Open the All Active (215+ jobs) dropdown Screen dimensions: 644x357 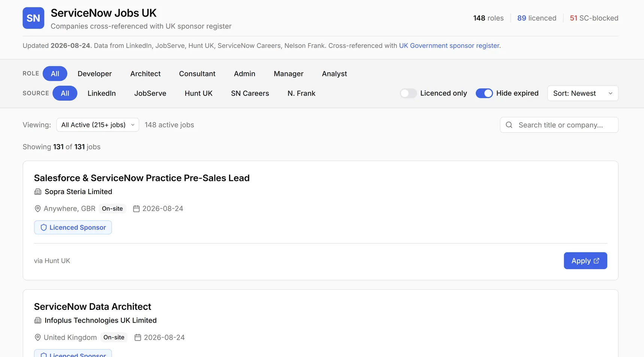tap(98, 125)
